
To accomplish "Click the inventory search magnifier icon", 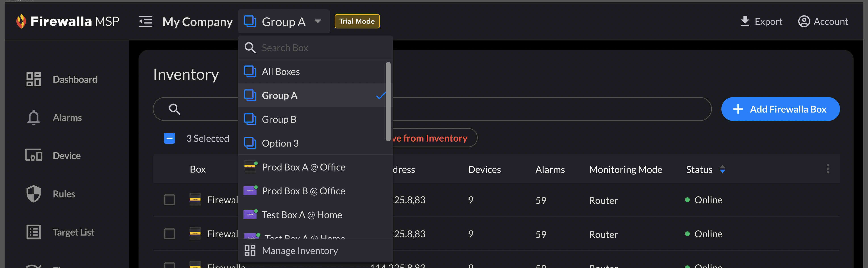I will coord(174,109).
